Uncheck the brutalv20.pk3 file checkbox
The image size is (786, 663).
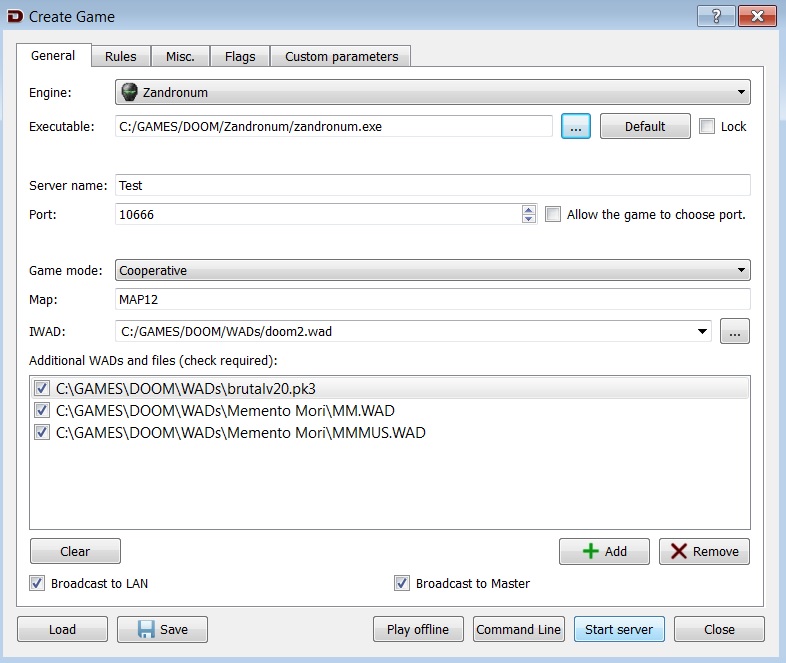click(42, 388)
